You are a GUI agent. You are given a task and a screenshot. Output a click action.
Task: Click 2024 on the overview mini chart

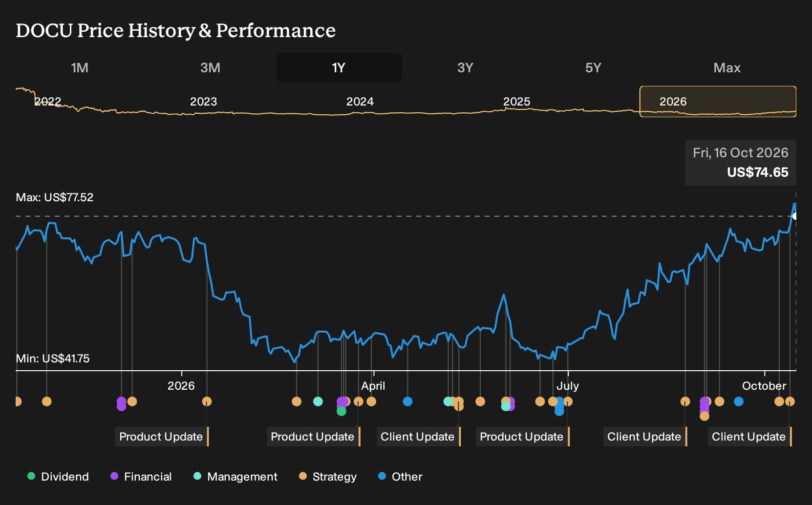[x=360, y=102]
